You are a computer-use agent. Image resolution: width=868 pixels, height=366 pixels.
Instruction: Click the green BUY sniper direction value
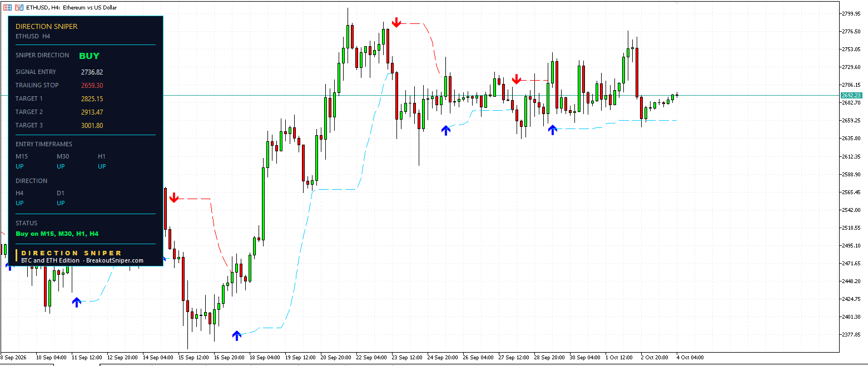(89, 56)
